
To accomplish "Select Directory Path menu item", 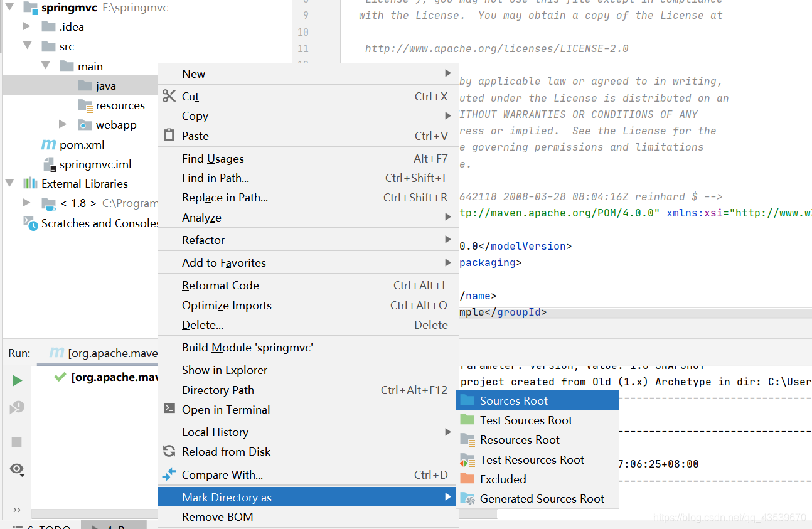I will point(307,390).
